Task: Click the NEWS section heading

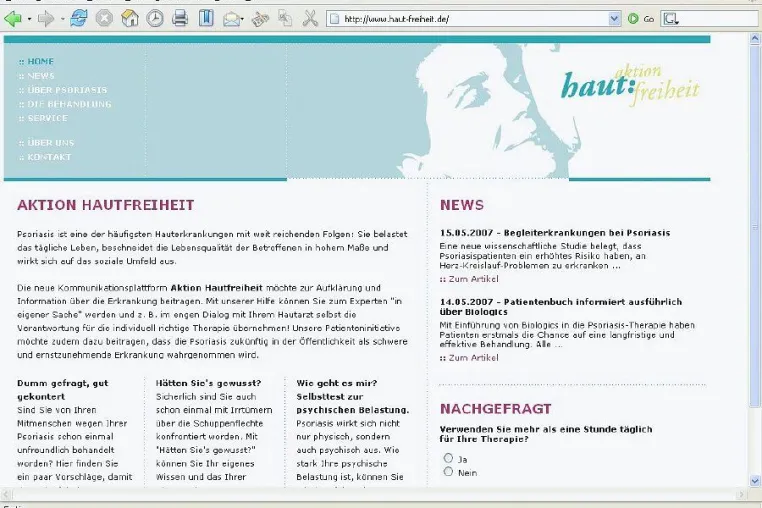Action: 462,205
